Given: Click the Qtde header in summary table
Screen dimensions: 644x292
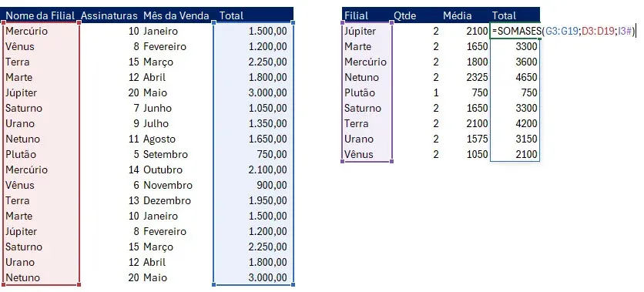Looking at the screenshot, I should pyautogui.click(x=404, y=15).
